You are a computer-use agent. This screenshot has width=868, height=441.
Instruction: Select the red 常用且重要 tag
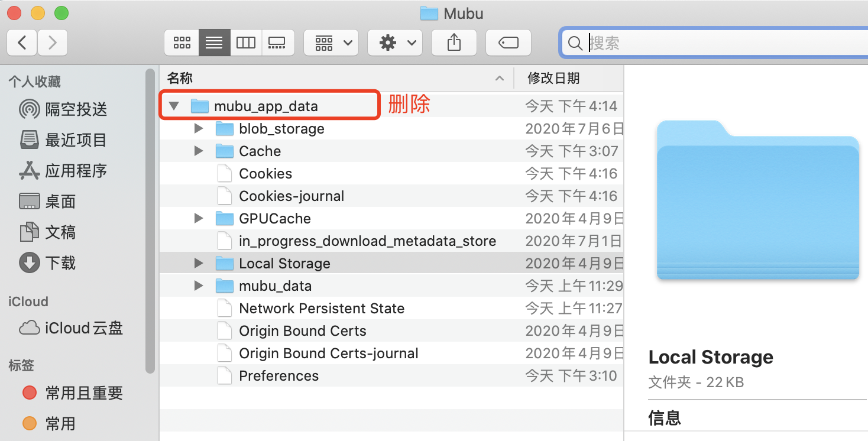[72, 393]
